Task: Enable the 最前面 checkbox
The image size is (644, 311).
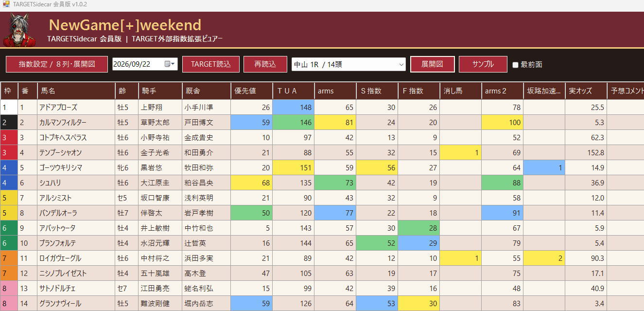Action: [x=515, y=65]
